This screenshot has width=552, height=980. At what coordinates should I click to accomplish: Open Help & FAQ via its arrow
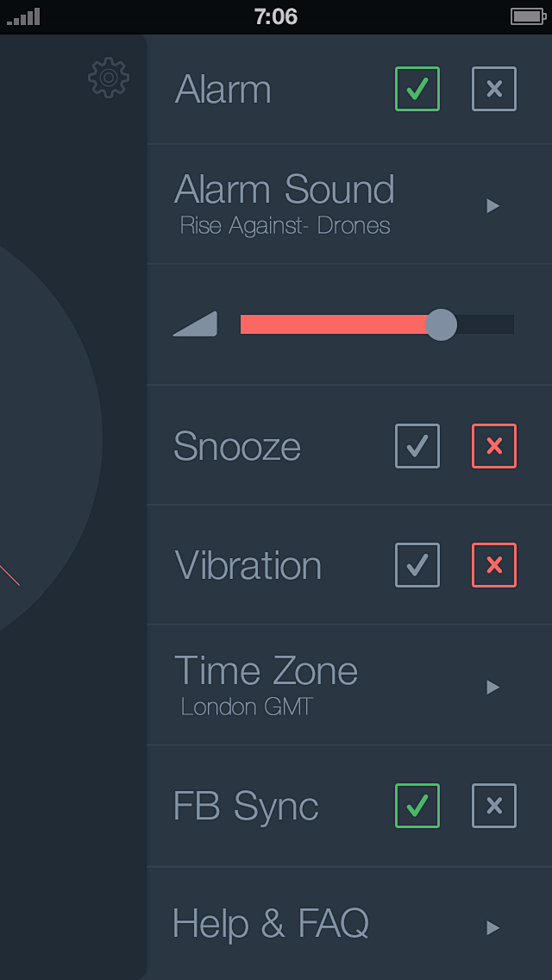point(493,927)
